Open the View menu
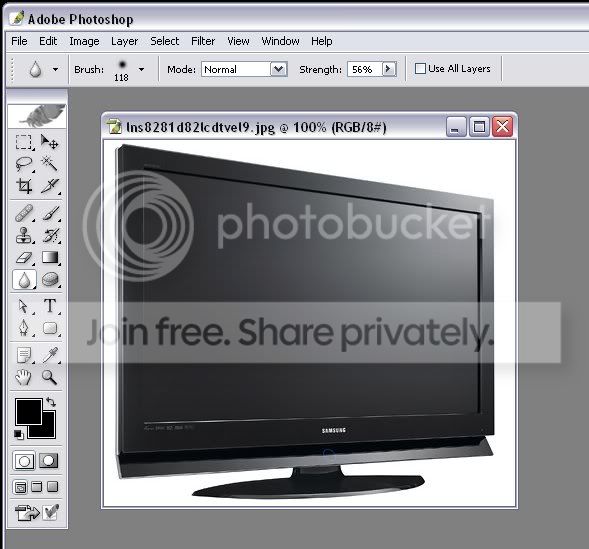 238,41
